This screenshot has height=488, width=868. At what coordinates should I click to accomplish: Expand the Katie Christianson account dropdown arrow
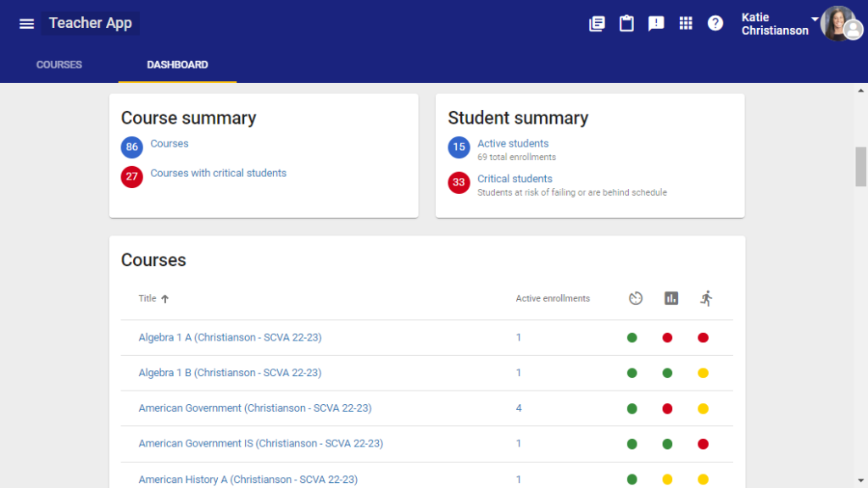tap(815, 19)
